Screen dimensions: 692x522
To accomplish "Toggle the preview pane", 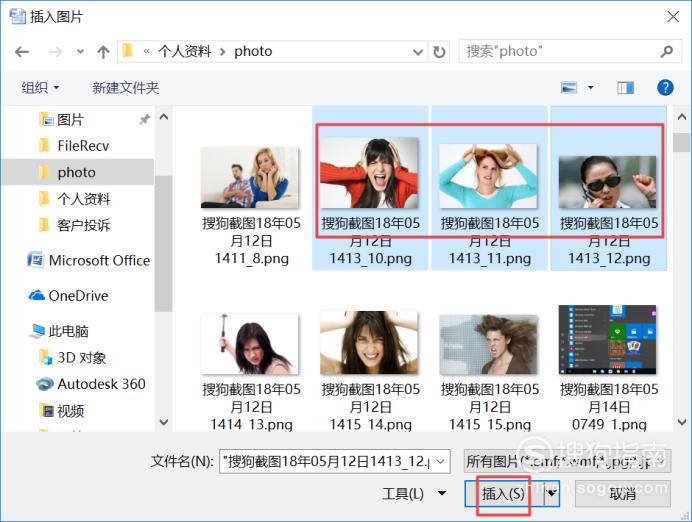I will tap(625, 88).
